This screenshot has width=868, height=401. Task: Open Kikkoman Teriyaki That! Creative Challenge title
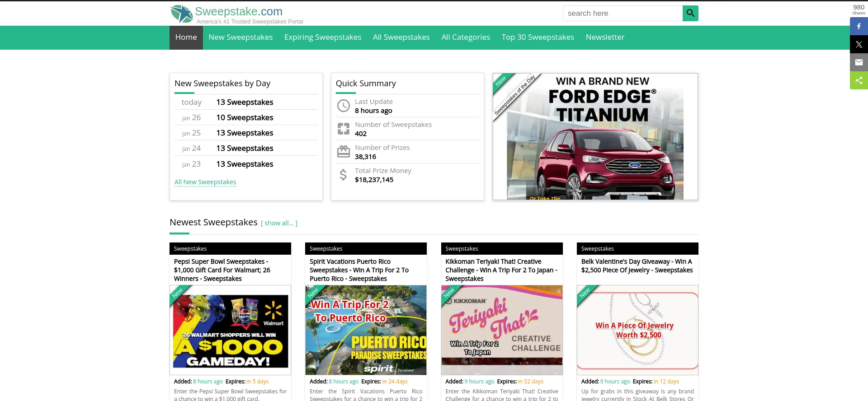501,270
